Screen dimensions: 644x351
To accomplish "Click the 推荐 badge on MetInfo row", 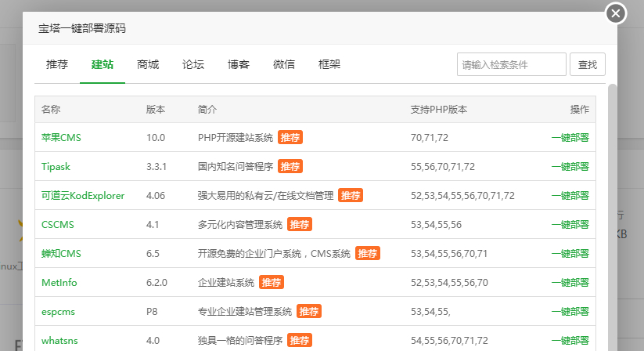I will (x=272, y=283).
